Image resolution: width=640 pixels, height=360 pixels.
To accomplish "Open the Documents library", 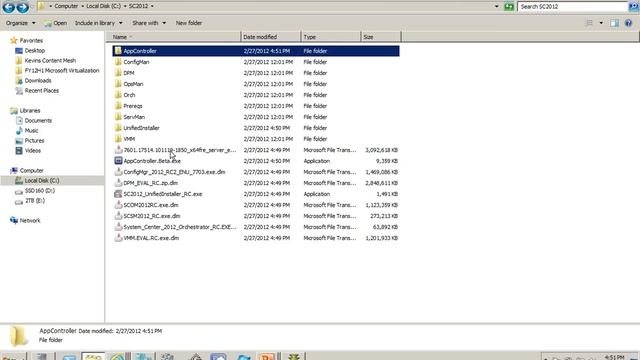I will tap(38, 120).
